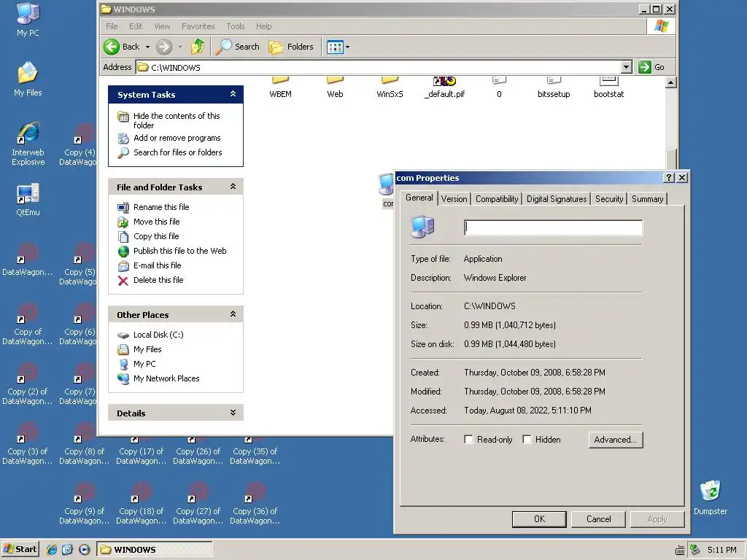
Task: Click Rename this file link
Action: (161, 207)
